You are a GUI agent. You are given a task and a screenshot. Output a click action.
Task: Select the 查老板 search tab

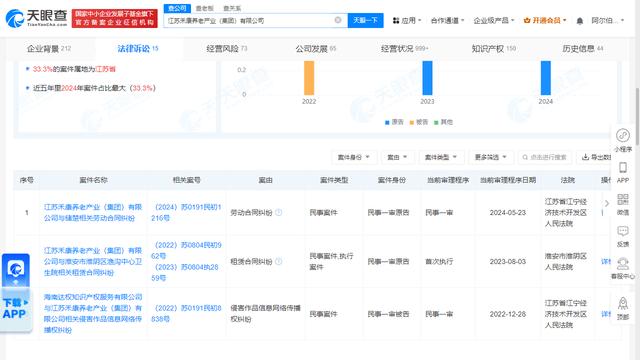[x=204, y=8]
